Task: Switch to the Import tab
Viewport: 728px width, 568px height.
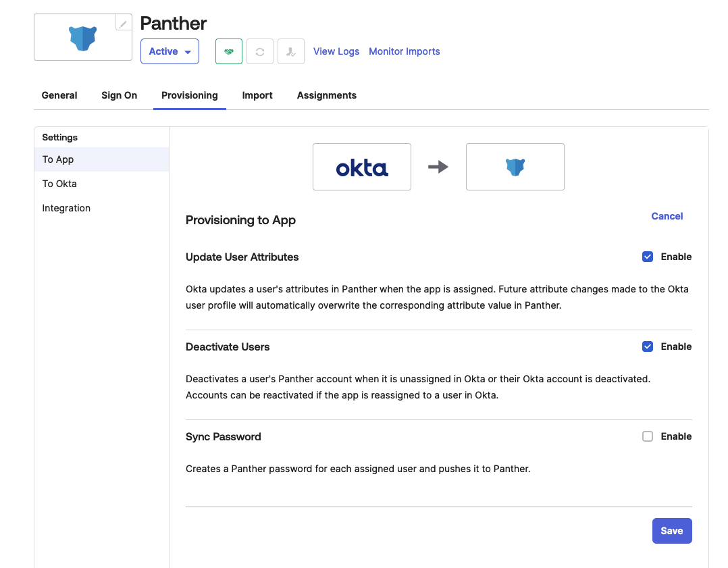Action: point(257,95)
